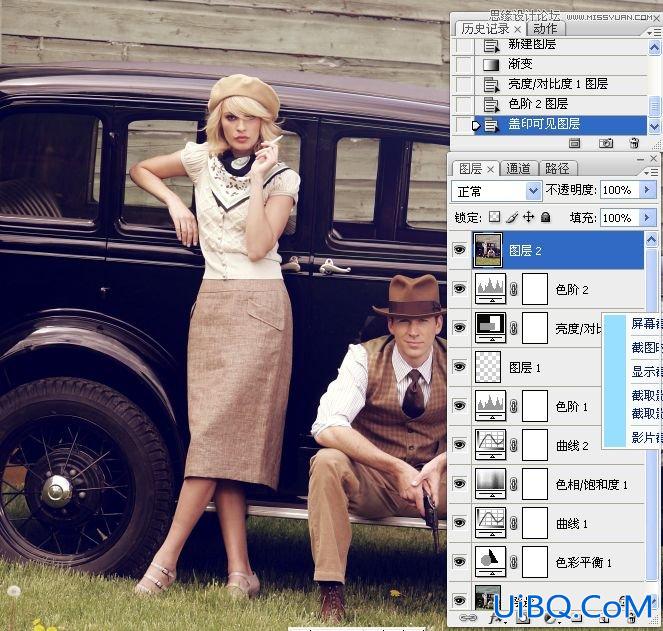
Task: Select 盖印可见图层 history state
Action: [560, 124]
